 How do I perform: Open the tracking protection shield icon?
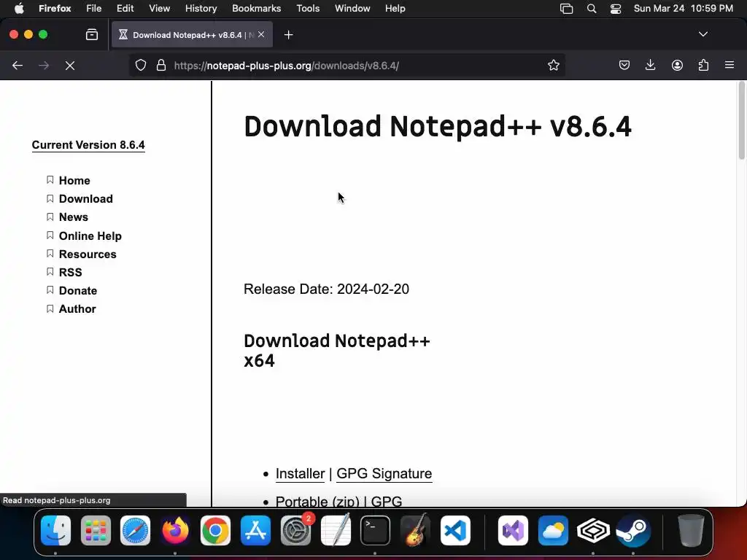(x=141, y=65)
